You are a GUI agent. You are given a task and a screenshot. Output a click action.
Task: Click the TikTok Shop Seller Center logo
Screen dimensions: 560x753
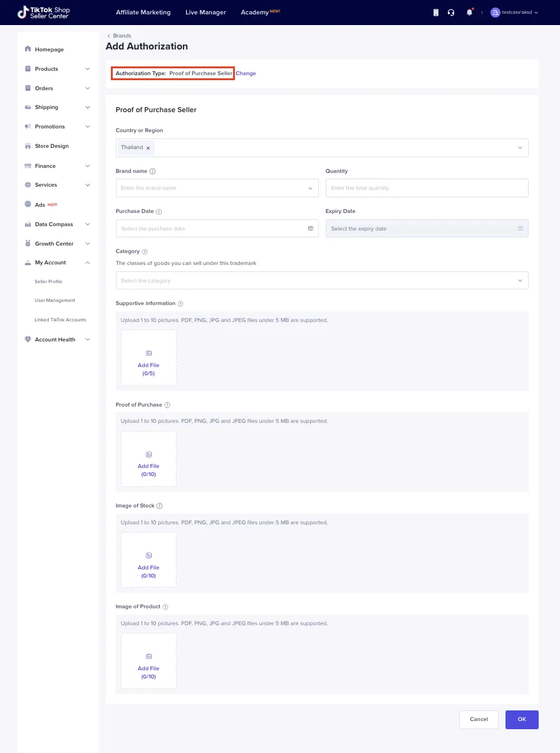pos(43,12)
